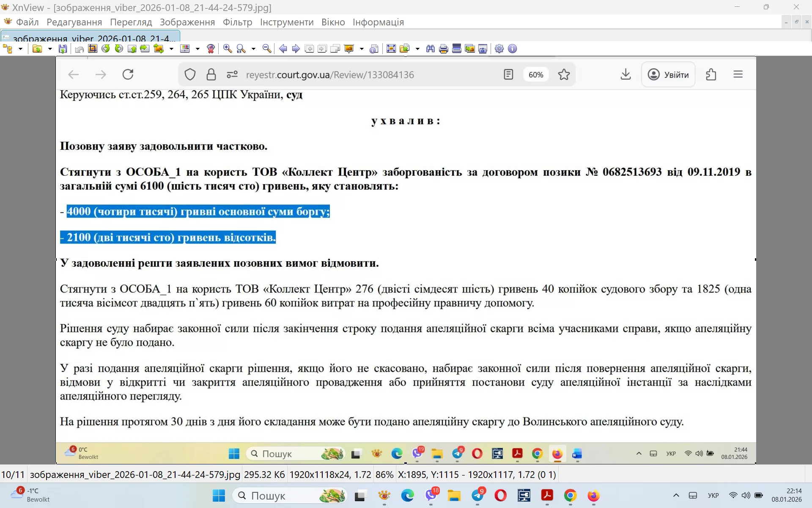Click the next image navigation arrow
The height and width of the screenshot is (508, 812).
[296, 49]
